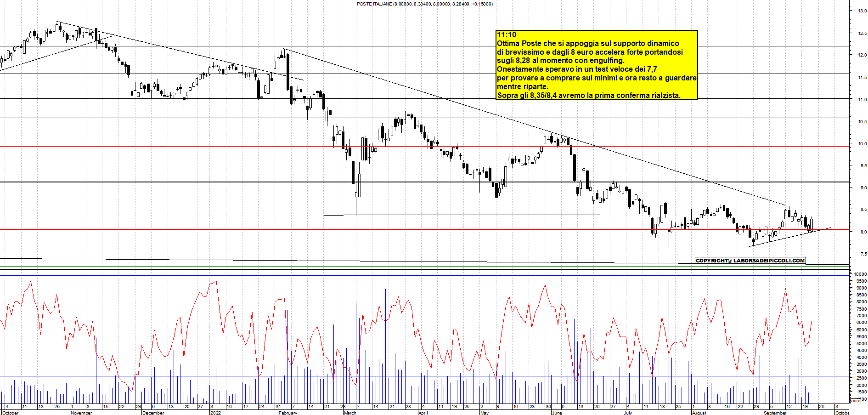Click the 1500 volume axis label
868x415 pixels.
pos(861,392)
